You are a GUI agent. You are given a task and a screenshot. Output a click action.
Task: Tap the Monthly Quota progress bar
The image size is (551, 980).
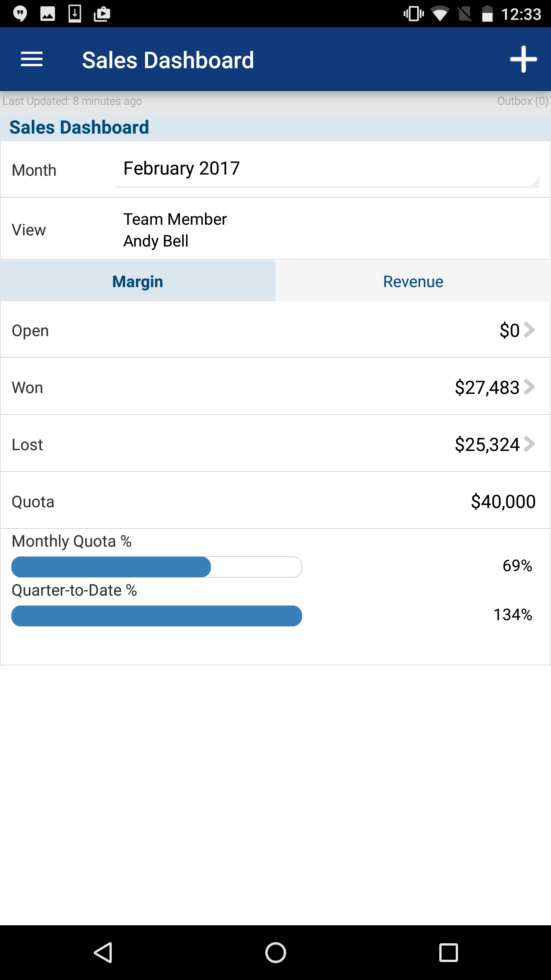(157, 567)
